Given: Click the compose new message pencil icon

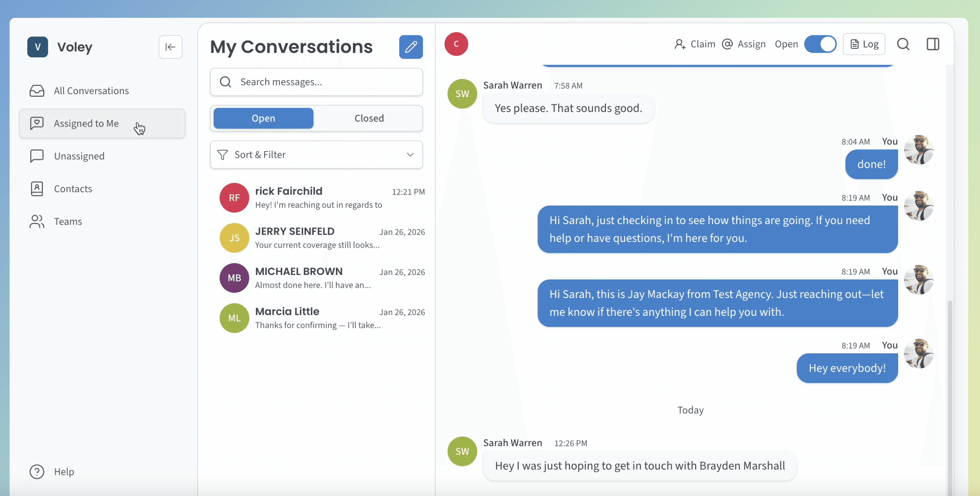Looking at the screenshot, I should [x=410, y=47].
